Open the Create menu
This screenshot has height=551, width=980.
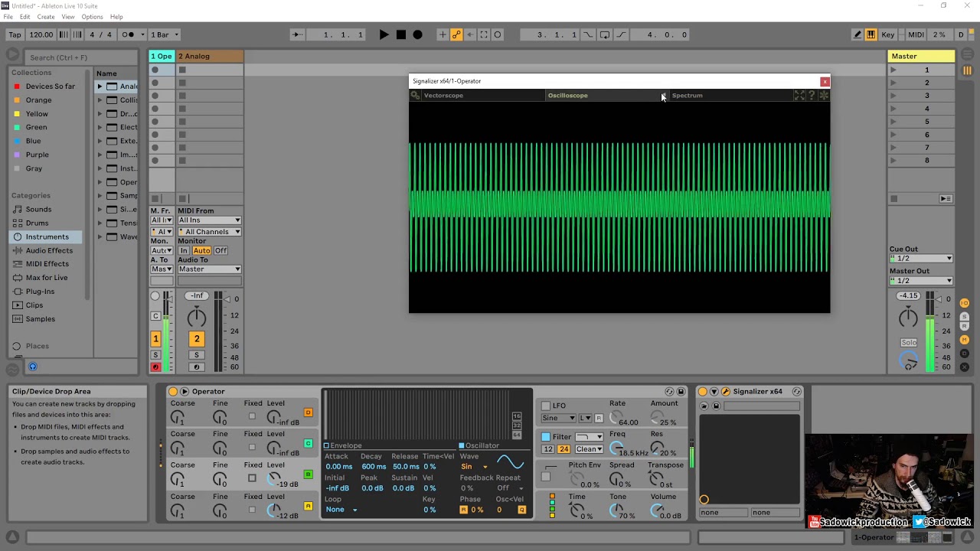tap(46, 17)
